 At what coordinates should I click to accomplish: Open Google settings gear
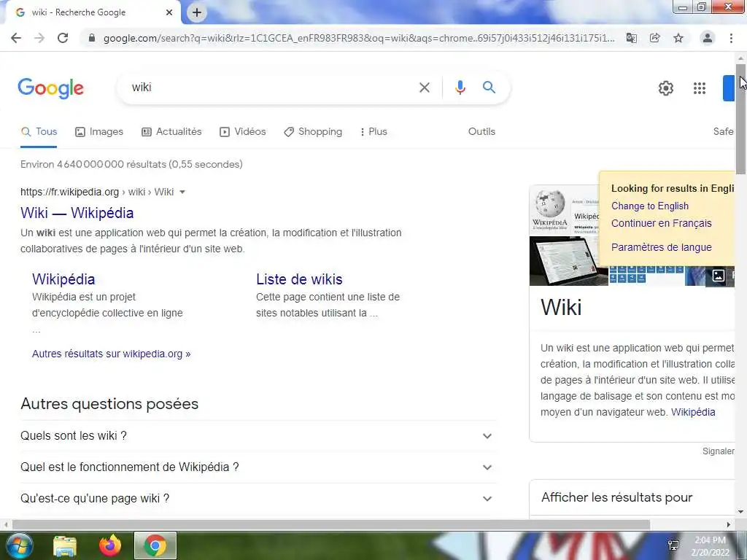pos(666,88)
